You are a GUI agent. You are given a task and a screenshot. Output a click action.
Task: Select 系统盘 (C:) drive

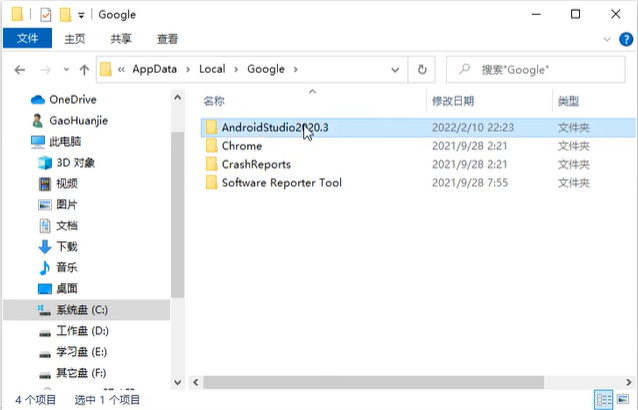click(86, 310)
